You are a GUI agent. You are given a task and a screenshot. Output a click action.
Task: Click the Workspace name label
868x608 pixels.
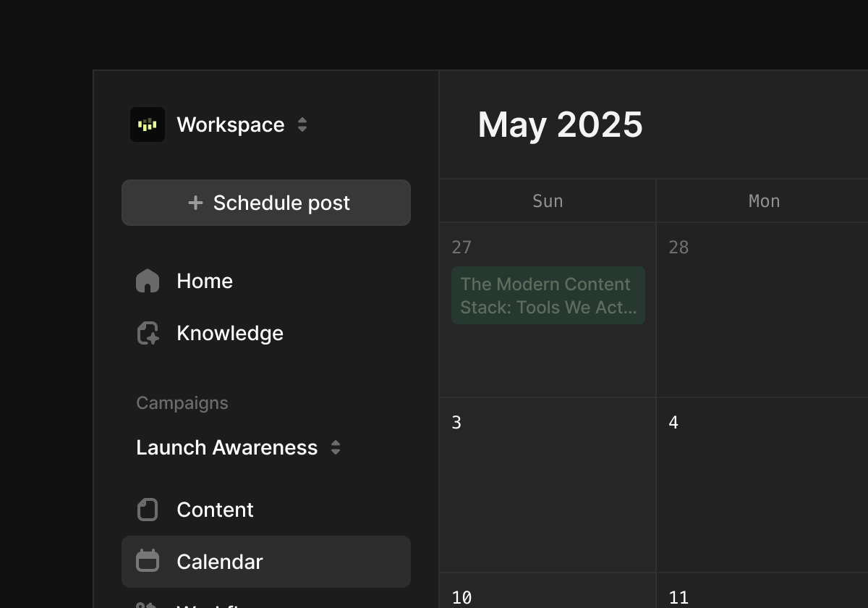[230, 124]
